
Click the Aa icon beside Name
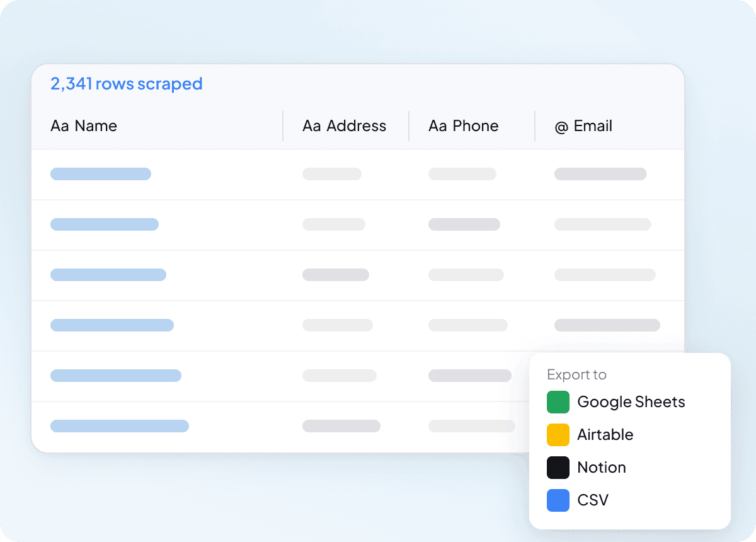click(x=60, y=126)
